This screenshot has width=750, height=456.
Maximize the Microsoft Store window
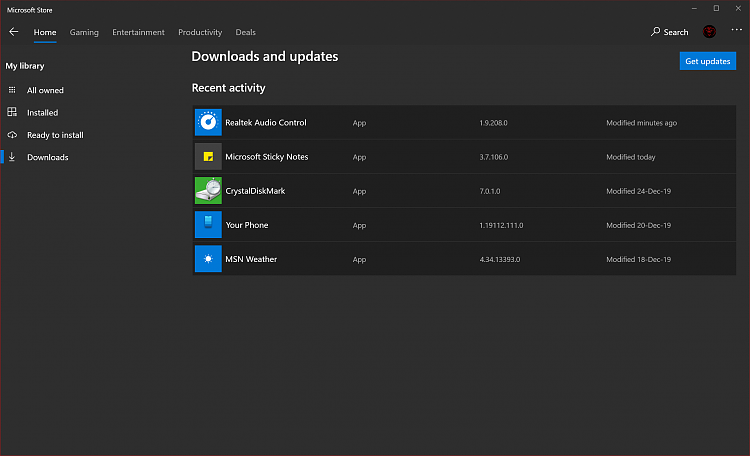pyautogui.click(x=716, y=9)
